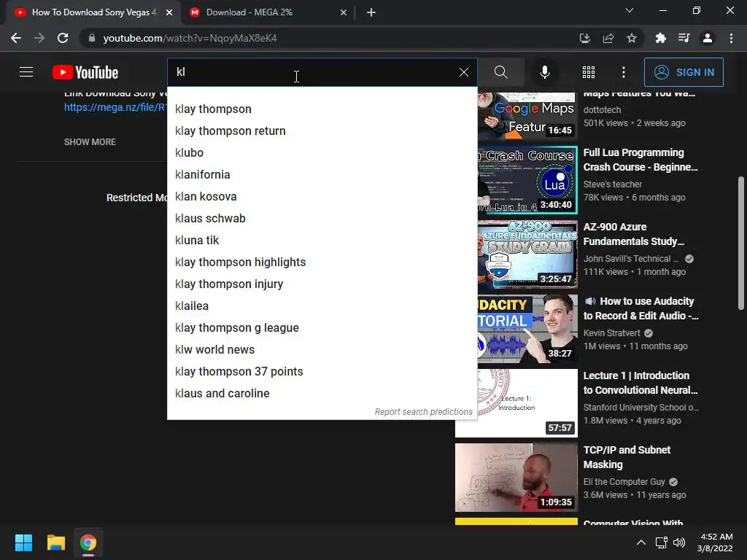The height and width of the screenshot is (560, 747).
Task: Open File Explorer from the taskbar
Action: pyautogui.click(x=55, y=542)
